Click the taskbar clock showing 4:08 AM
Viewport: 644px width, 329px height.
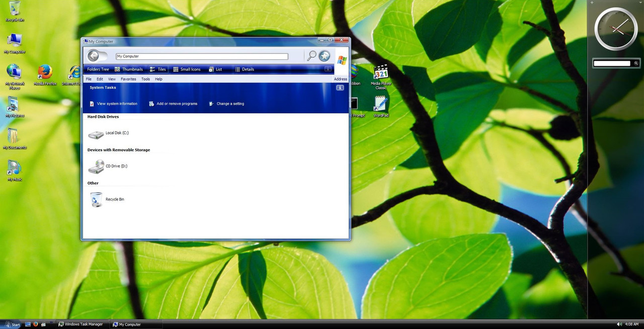pyautogui.click(x=631, y=324)
